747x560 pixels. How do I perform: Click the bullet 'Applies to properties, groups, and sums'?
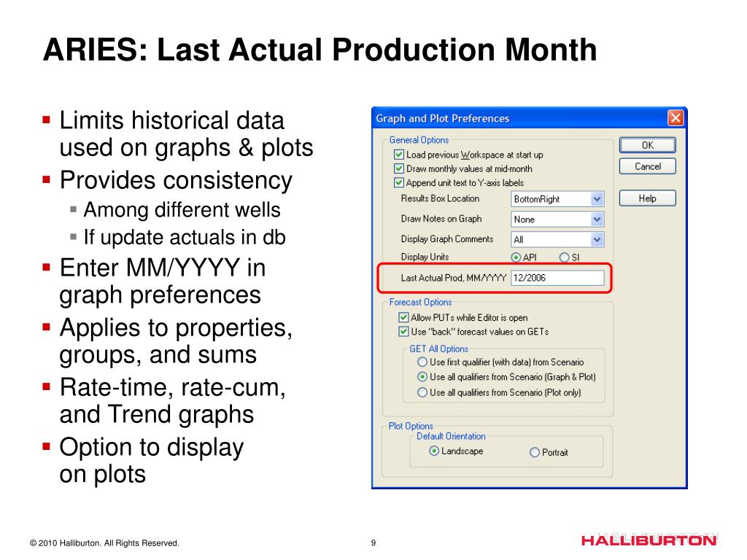(x=176, y=341)
